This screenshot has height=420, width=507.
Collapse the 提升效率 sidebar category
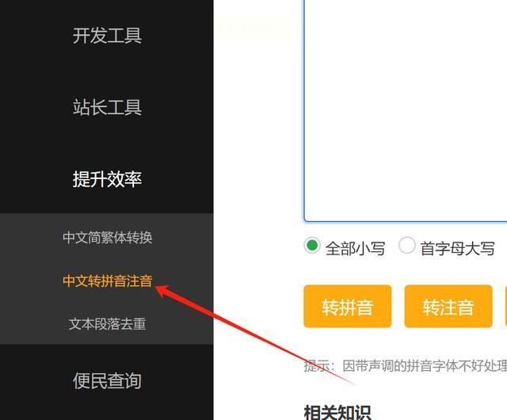[x=107, y=179]
